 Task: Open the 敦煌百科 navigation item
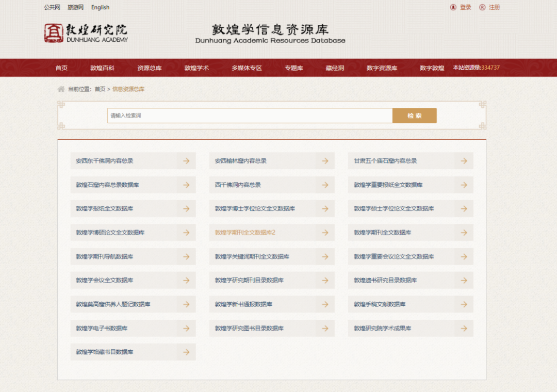pos(102,68)
